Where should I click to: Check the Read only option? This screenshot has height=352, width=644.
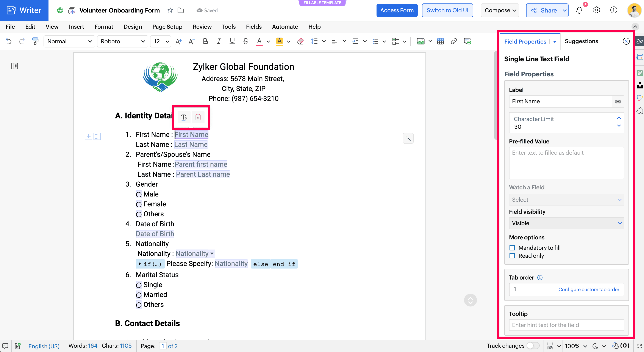click(x=512, y=256)
